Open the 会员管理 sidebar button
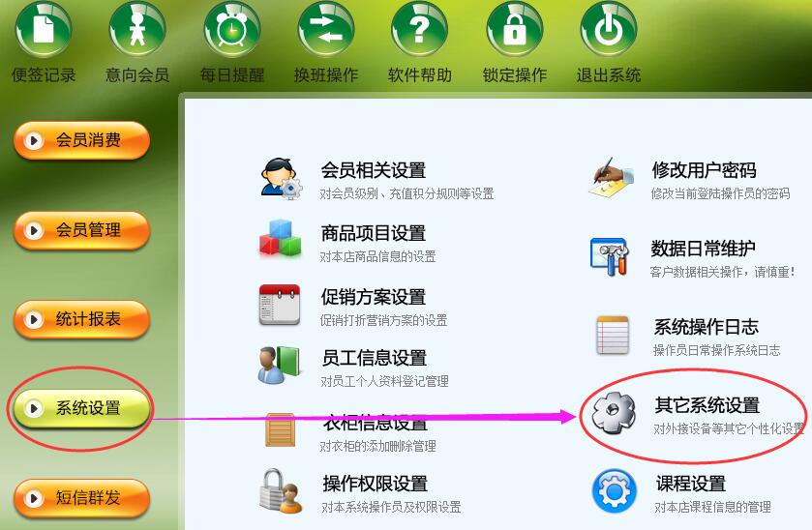This screenshot has width=812, height=530. click(82, 230)
